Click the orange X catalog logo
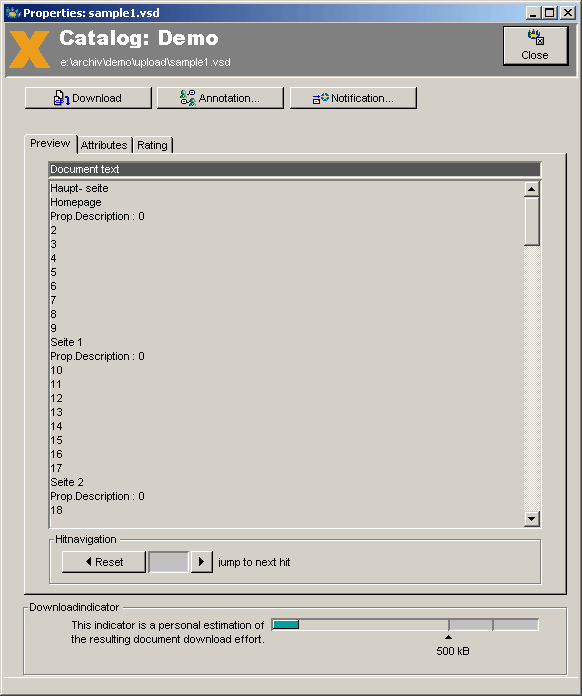 click(29, 49)
